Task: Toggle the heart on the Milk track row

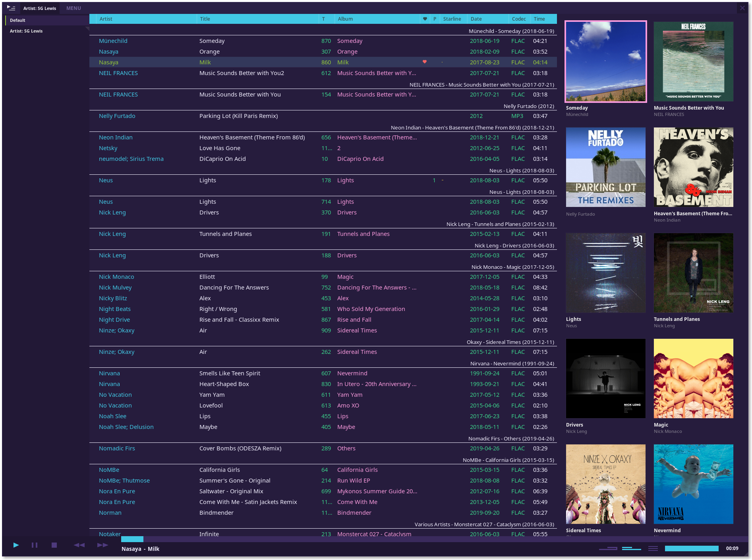Action: point(424,62)
